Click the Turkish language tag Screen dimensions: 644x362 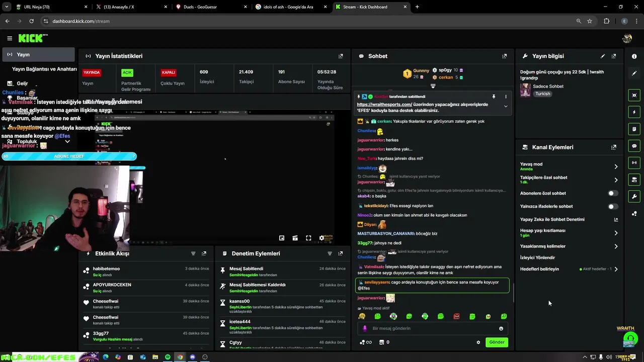click(x=542, y=94)
